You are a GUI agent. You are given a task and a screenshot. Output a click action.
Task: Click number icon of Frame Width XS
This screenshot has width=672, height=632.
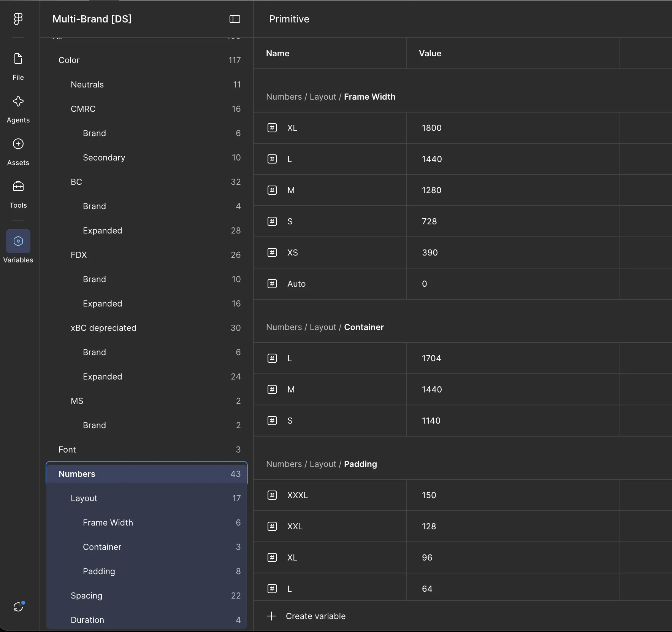(x=272, y=252)
